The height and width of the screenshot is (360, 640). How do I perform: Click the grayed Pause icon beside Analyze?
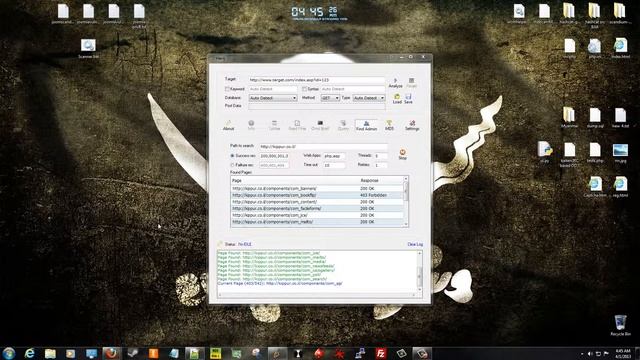pyautogui.click(x=411, y=82)
